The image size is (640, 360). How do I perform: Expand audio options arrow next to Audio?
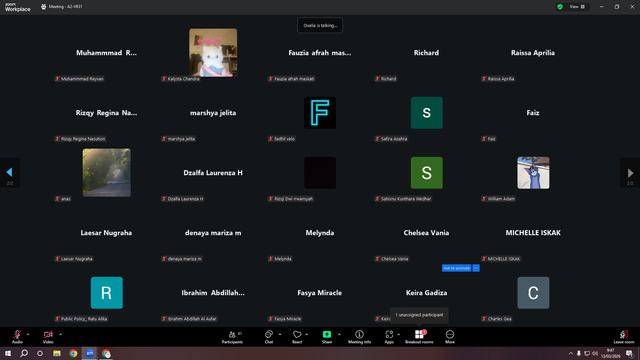[x=28, y=334]
